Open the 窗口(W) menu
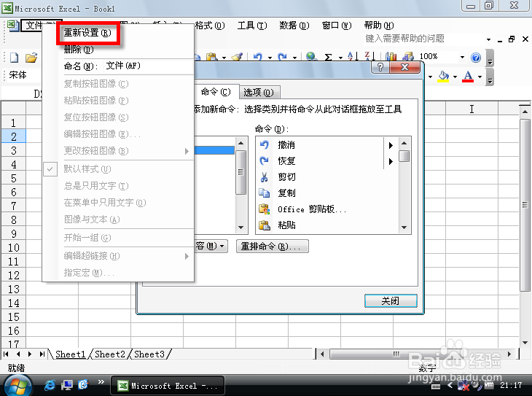The width and height of the screenshot is (532, 396). pos(337,26)
